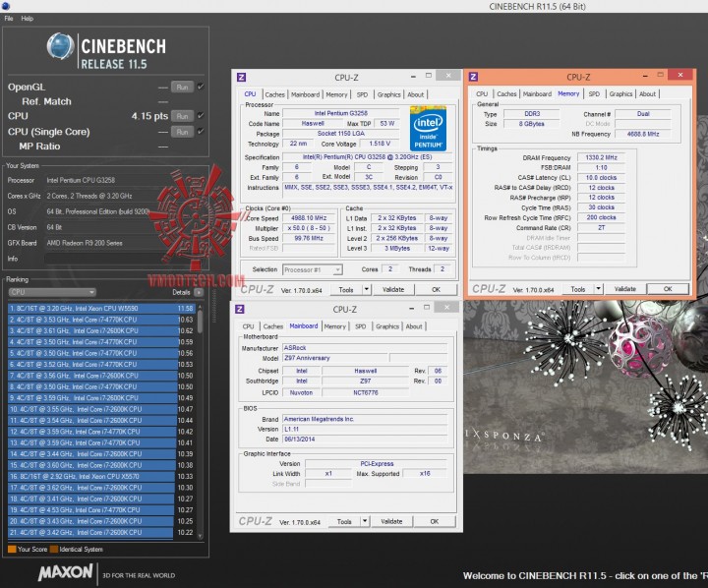Expand Tools dropdown arrow in Mainboard window
This screenshot has height=588, width=708.
[365, 521]
